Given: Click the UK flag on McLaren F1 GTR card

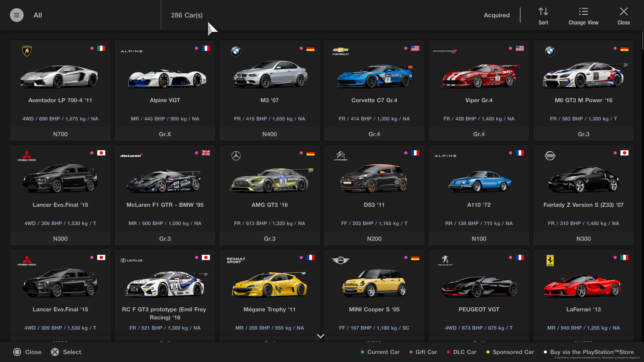Looking at the screenshot, I should click(x=206, y=153).
